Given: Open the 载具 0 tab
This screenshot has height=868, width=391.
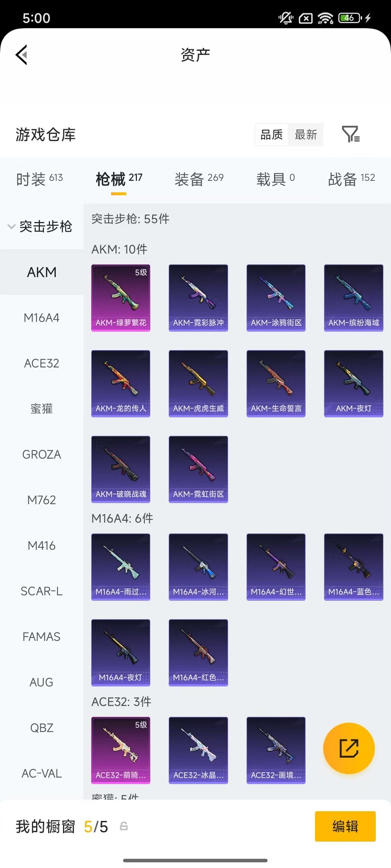Looking at the screenshot, I should pyautogui.click(x=276, y=179).
